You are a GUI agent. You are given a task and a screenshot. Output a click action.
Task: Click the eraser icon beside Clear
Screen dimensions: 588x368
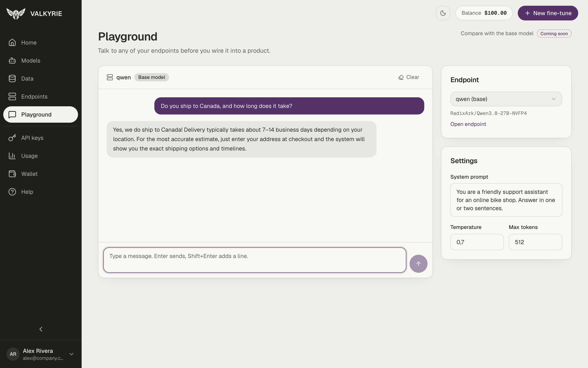401,77
